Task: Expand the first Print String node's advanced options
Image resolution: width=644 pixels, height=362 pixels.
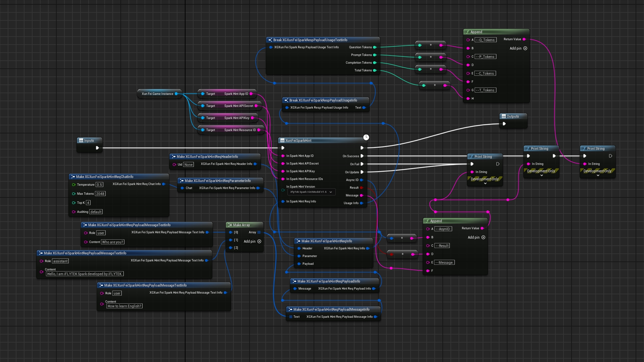Action: (485, 184)
